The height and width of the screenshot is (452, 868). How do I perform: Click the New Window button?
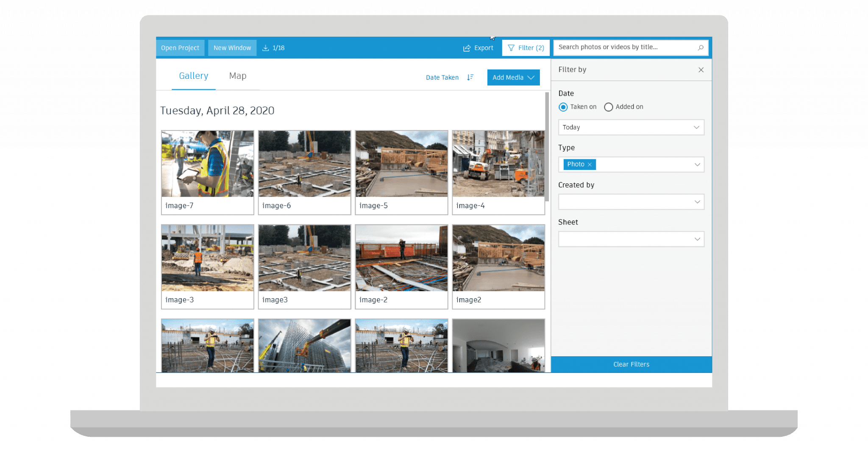coord(232,48)
